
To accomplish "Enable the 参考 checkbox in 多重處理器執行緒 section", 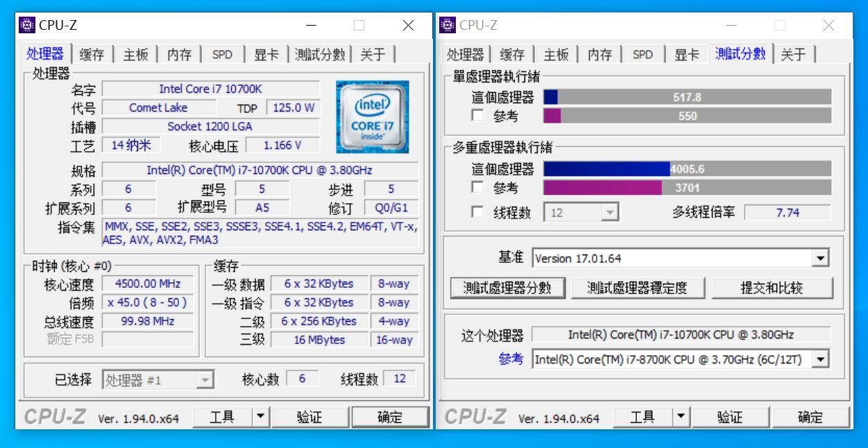I will [x=477, y=187].
